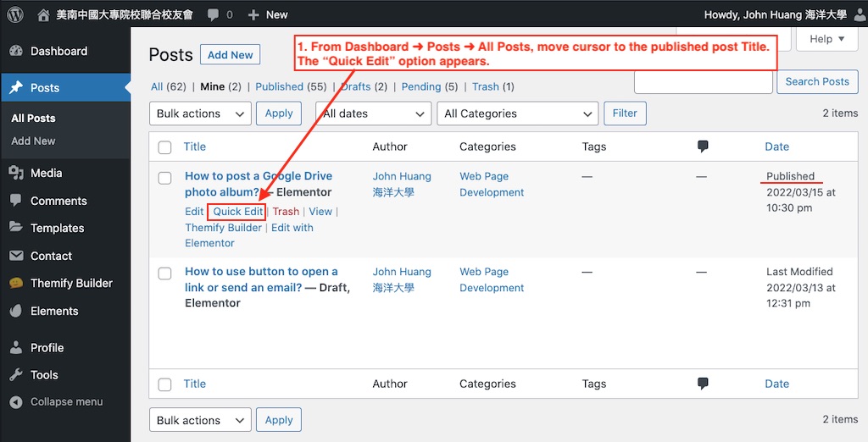The image size is (868, 442).
Task: Click View under the first post
Action: (x=320, y=212)
